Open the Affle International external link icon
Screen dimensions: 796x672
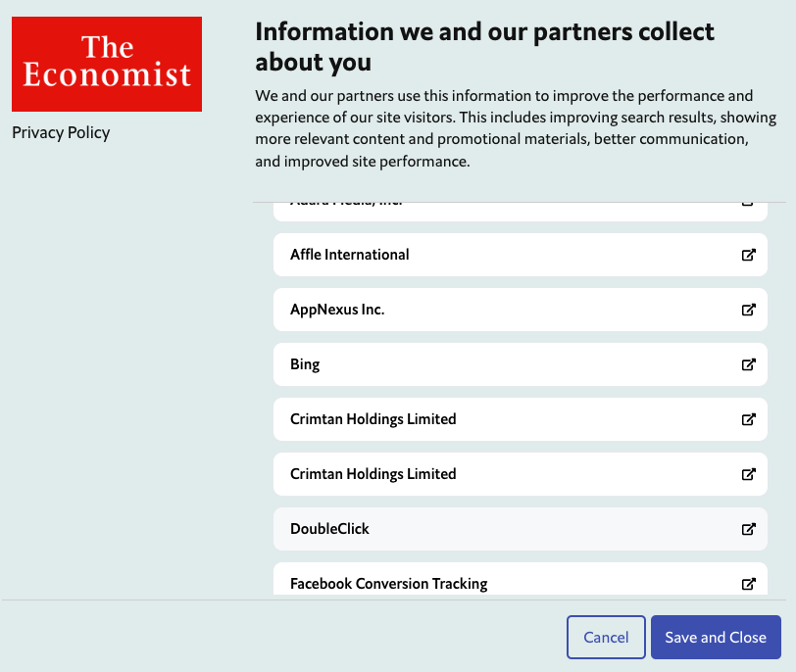point(748,255)
